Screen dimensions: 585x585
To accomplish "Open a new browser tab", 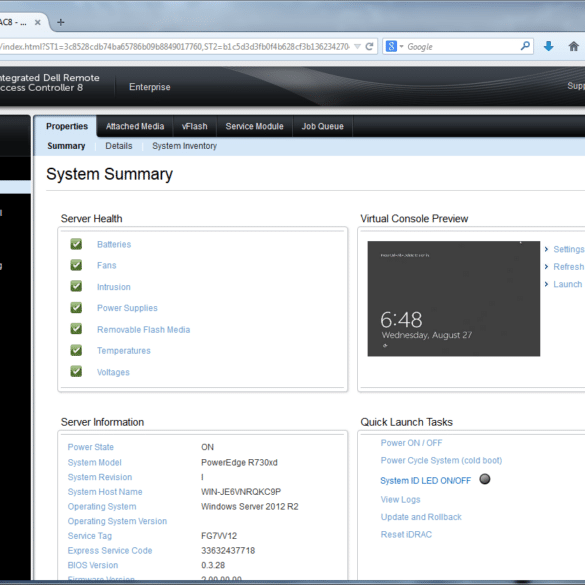I will coord(60,22).
